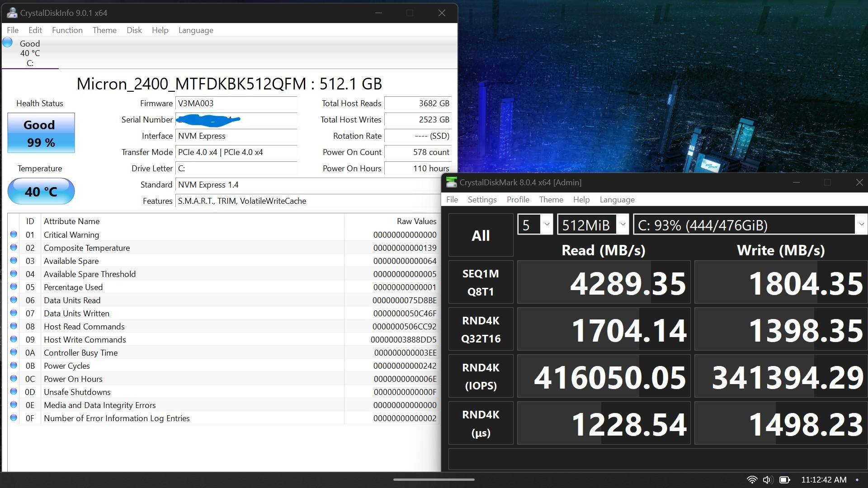Start the SEQ1M Q8T1 test

pyautogui.click(x=481, y=282)
